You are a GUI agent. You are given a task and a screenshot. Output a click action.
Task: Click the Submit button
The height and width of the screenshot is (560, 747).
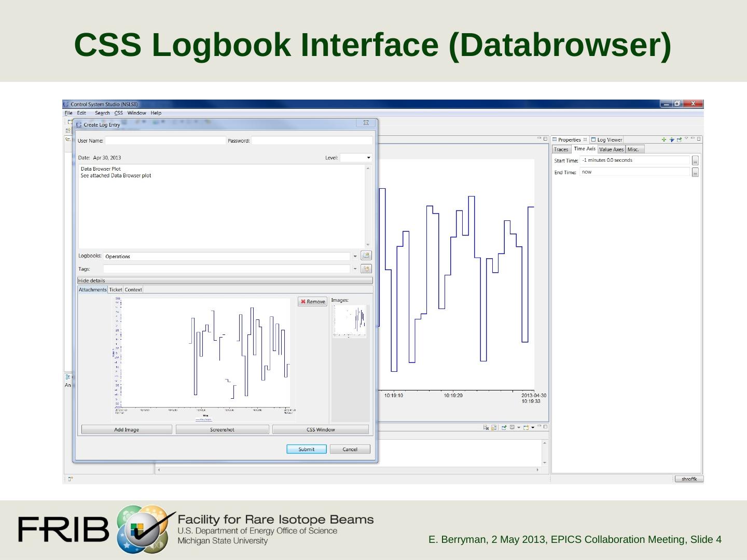307,449
